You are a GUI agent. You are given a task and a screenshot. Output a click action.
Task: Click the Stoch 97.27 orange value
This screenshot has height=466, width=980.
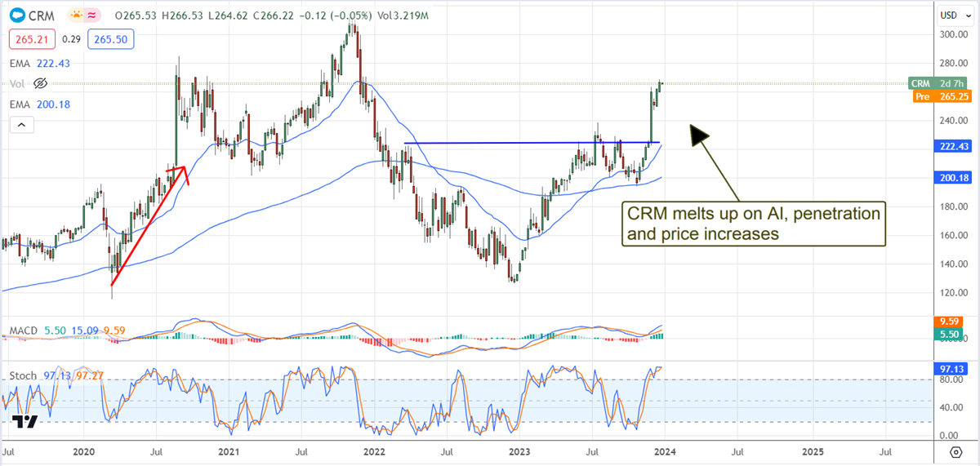click(90, 375)
